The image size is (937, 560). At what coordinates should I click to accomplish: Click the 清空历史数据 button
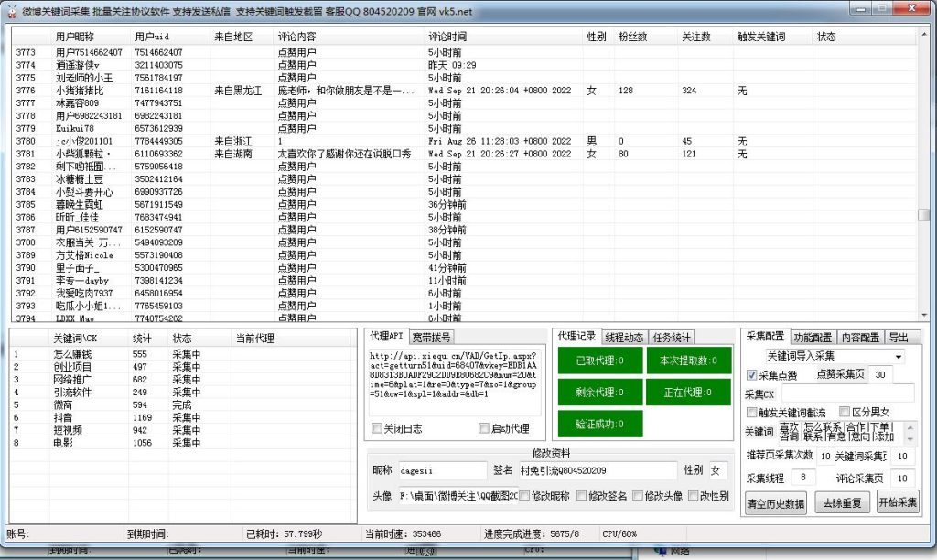(x=775, y=502)
